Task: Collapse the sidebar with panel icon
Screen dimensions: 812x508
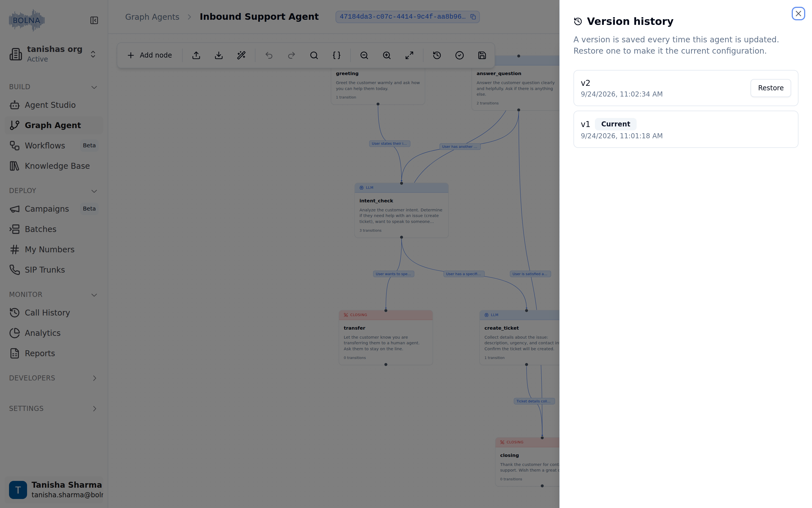Action: (94, 21)
